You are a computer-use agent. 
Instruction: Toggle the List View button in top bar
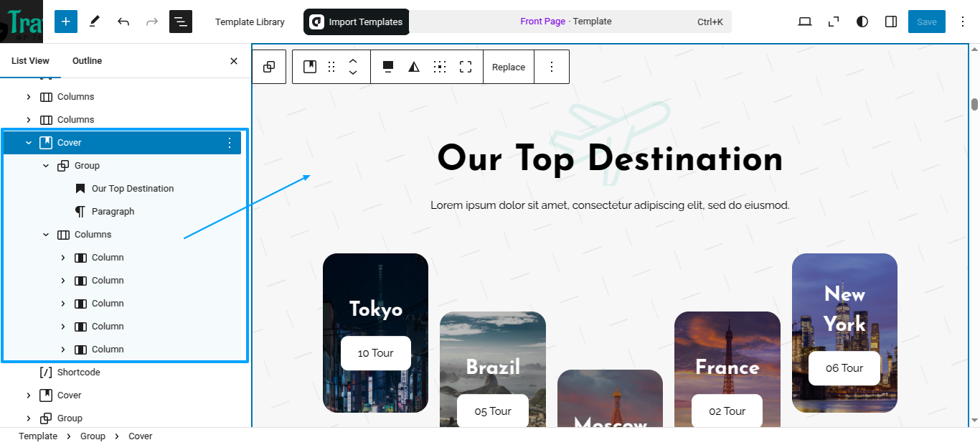181,22
